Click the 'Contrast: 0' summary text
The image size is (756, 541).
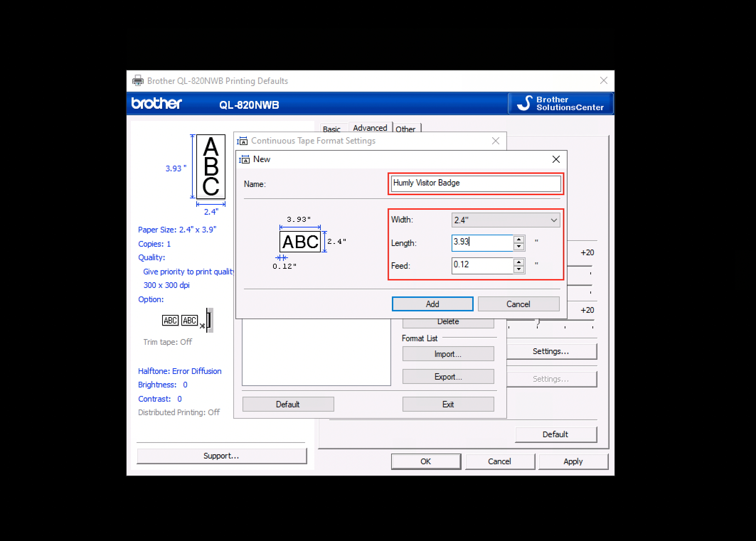click(x=160, y=399)
